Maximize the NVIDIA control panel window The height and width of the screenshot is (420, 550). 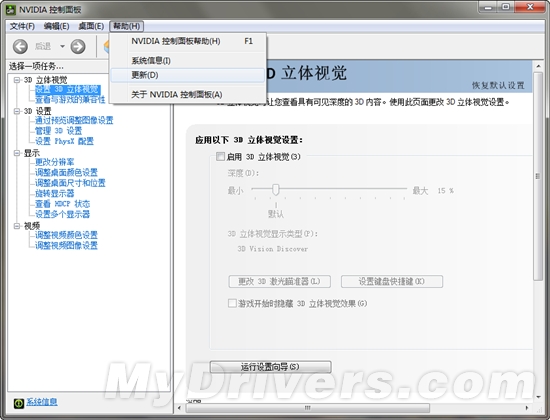(x=505, y=7)
